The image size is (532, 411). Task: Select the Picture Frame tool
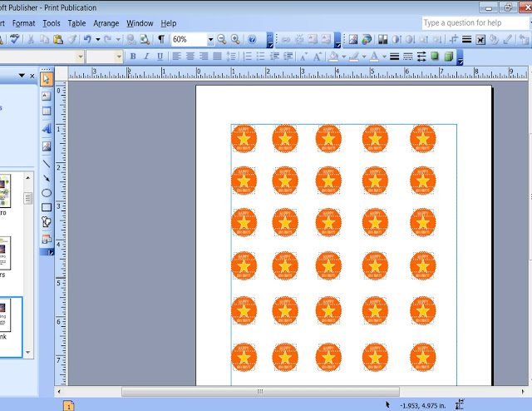point(47,146)
